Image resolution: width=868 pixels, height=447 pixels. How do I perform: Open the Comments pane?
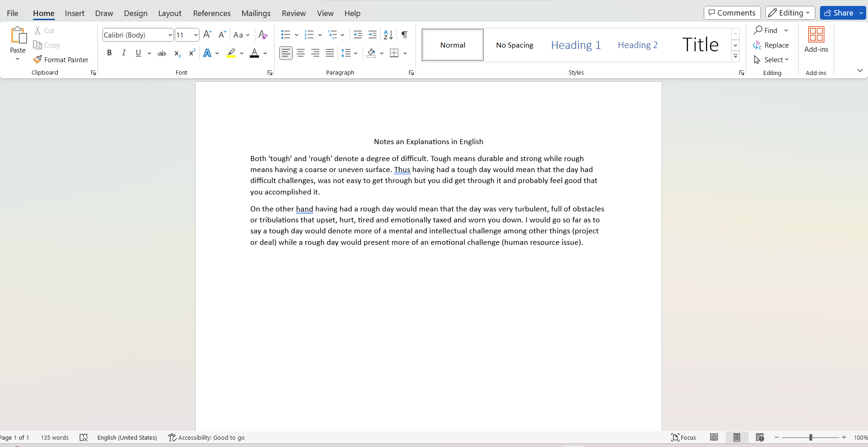pyautogui.click(x=732, y=12)
